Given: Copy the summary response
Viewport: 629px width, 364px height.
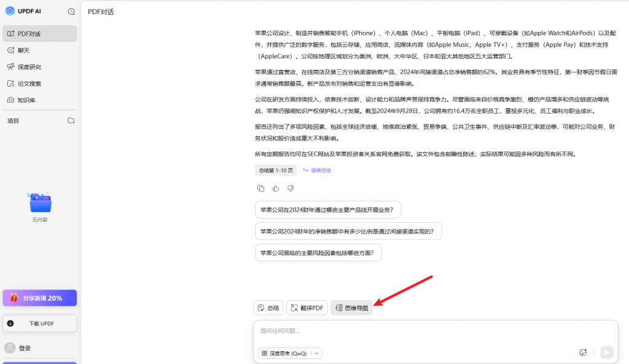Looking at the screenshot, I should click(x=261, y=188).
